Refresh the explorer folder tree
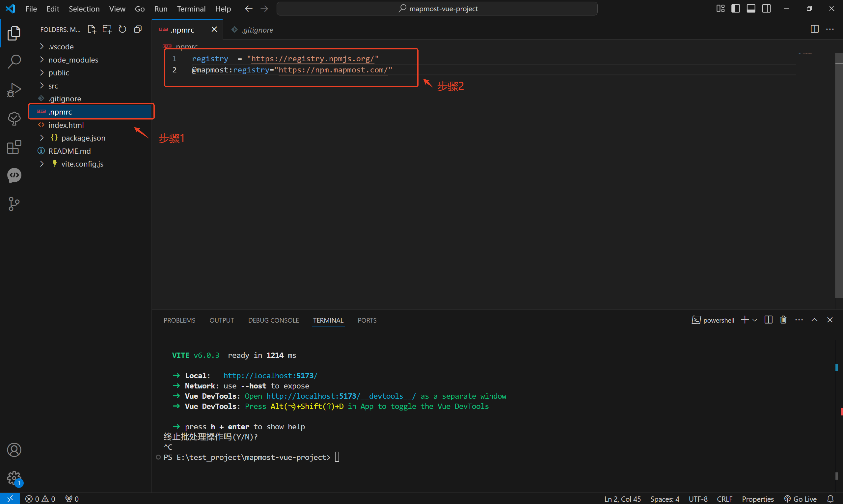Screen dimensions: 843x504 (122, 29)
